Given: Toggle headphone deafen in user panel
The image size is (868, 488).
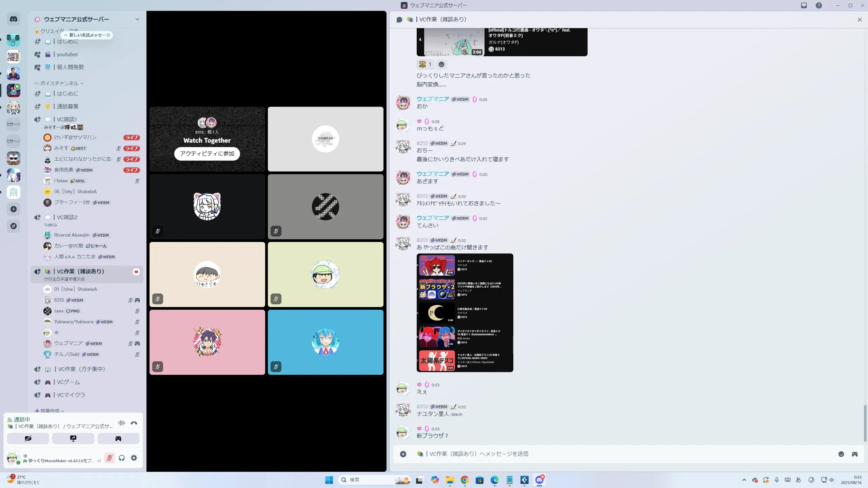Looking at the screenshot, I should pyautogui.click(x=122, y=458).
